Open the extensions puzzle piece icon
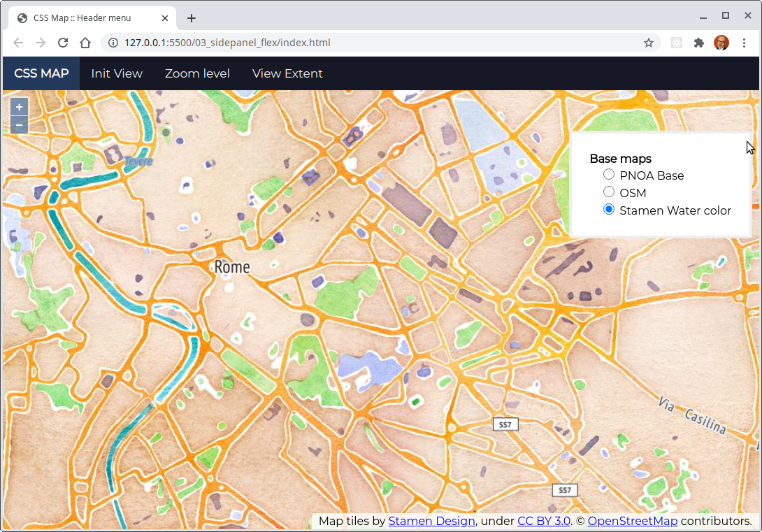Screen dimensions: 762x532 698,43
